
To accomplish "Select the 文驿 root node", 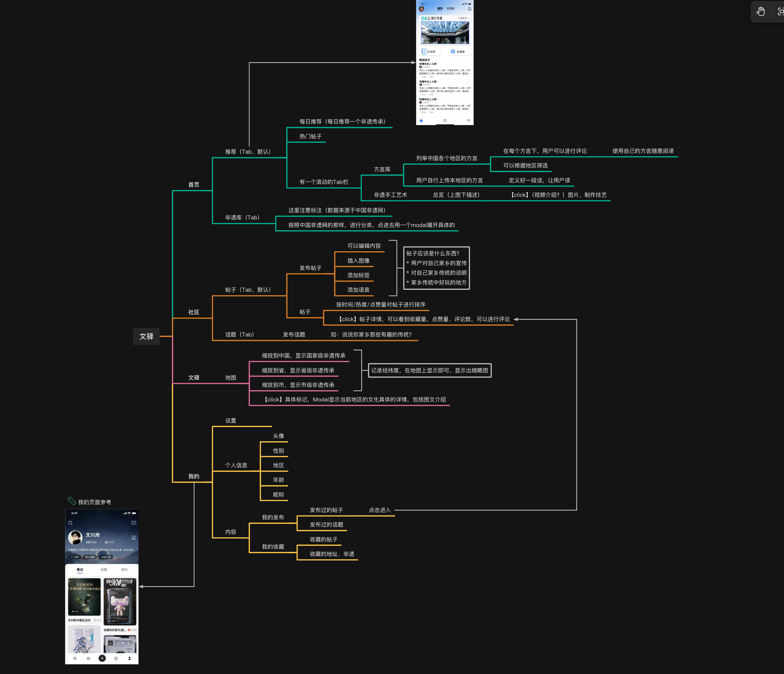I will tap(146, 336).
